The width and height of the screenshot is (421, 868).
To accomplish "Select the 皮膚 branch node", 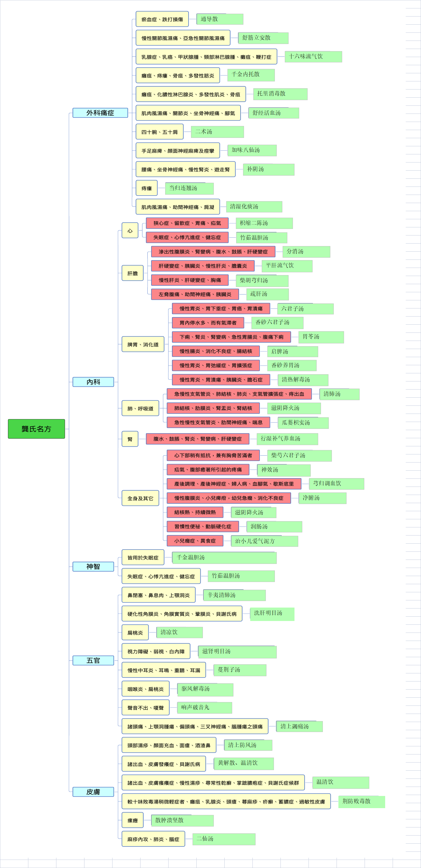I will [93, 792].
